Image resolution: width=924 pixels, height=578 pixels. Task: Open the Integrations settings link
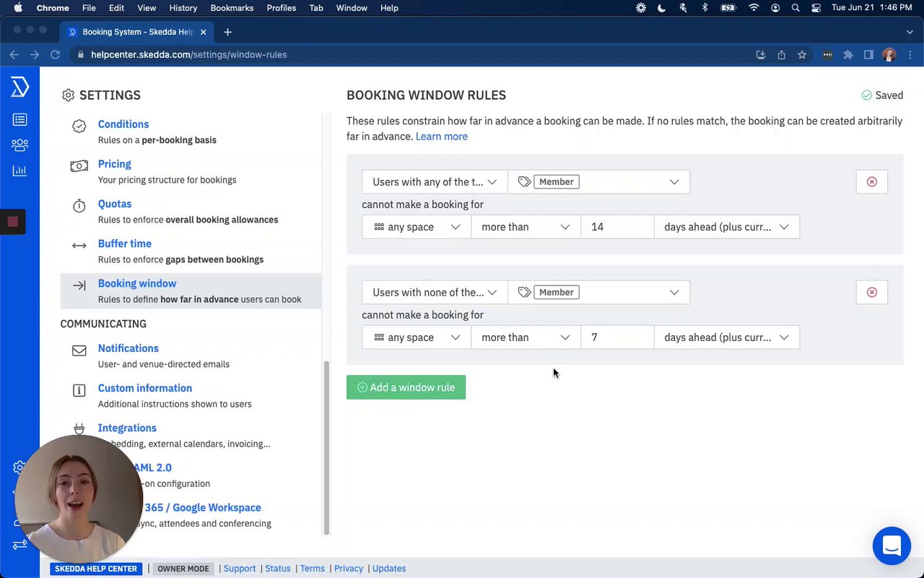pyautogui.click(x=127, y=428)
